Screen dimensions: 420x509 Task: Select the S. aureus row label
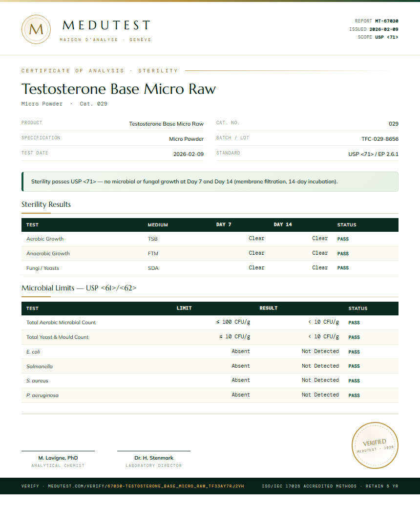pyautogui.click(x=37, y=380)
